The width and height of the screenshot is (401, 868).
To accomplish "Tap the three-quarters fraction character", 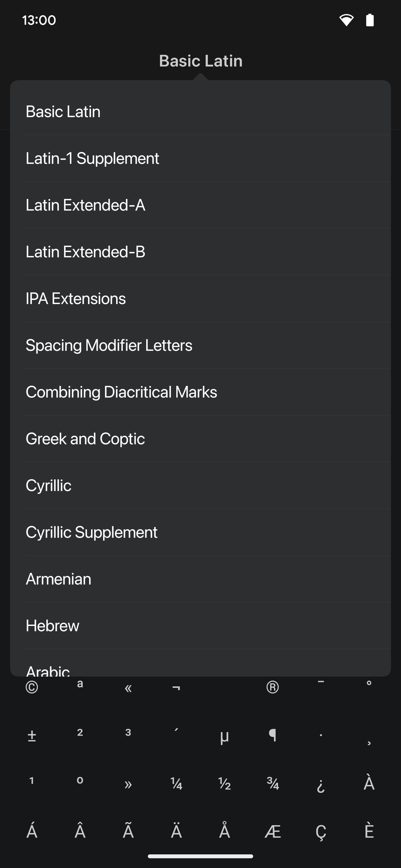I will click(273, 783).
